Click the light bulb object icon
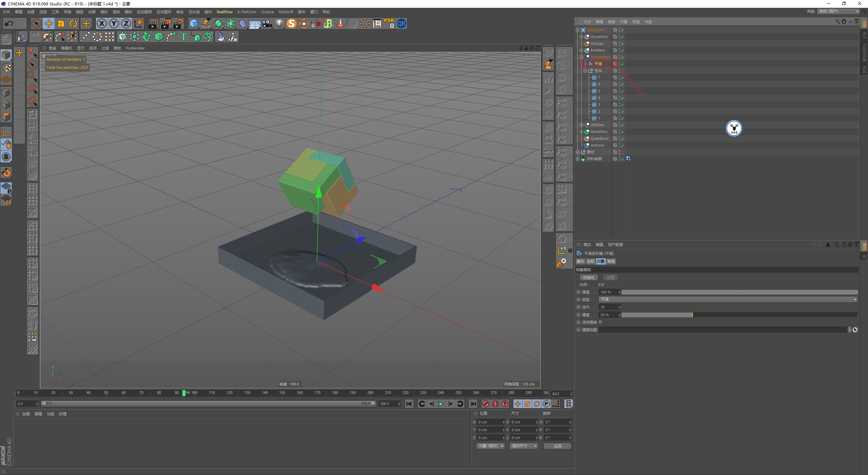This screenshot has width=868, height=475. coord(279,23)
